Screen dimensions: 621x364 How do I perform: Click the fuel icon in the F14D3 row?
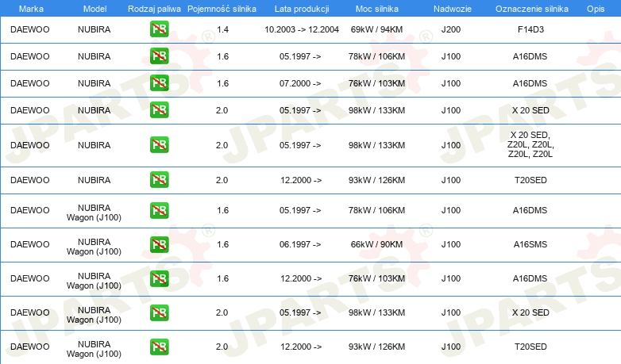pos(159,29)
